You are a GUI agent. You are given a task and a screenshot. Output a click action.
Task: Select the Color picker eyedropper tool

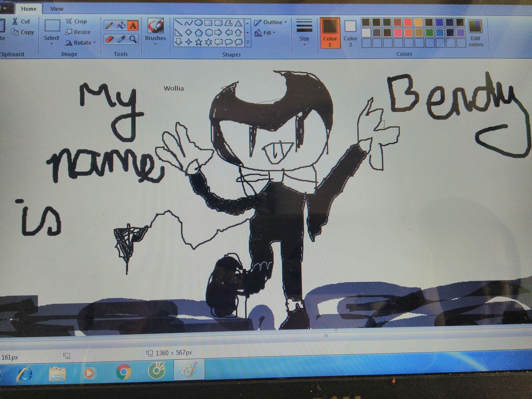[121, 39]
